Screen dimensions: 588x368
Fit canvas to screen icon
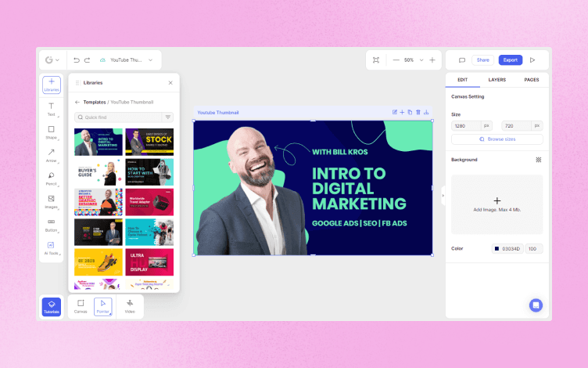click(x=376, y=60)
